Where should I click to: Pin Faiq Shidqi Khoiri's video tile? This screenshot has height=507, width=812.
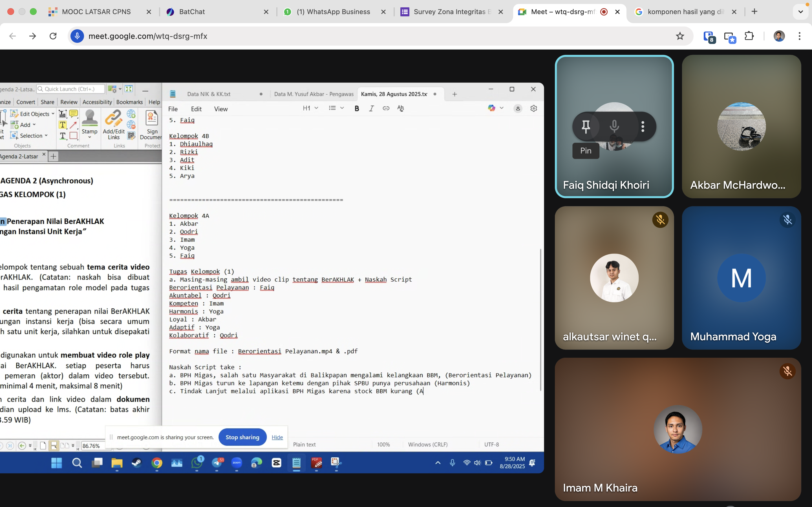[586, 127]
